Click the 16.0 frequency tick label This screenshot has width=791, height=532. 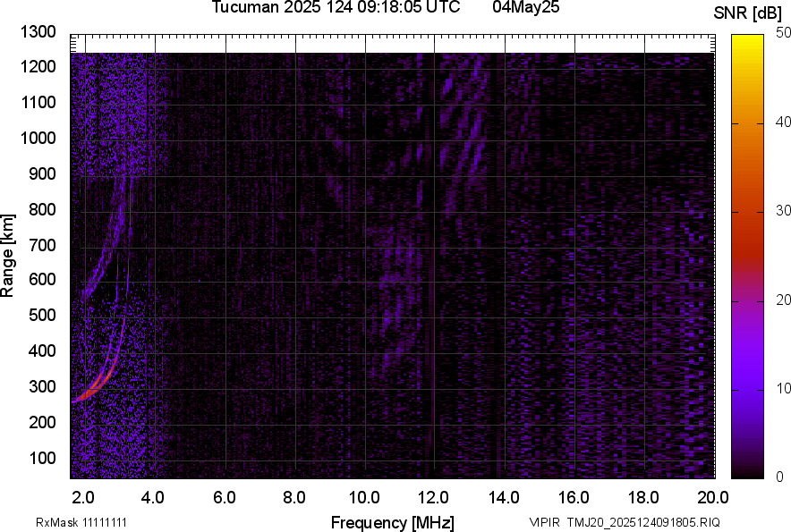[x=574, y=498]
